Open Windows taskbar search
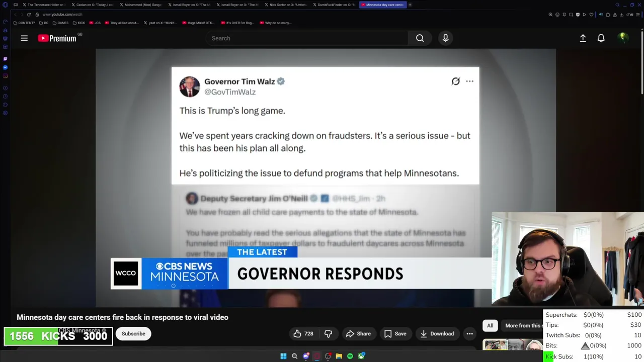The width and height of the screenshot is (644, 362). coord(294,356)
